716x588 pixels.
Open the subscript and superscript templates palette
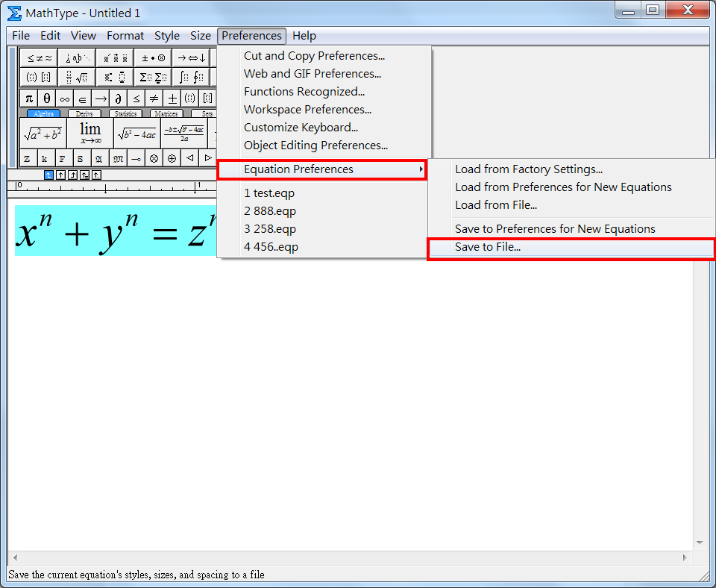pyautogui.click(x=115, y=77)
